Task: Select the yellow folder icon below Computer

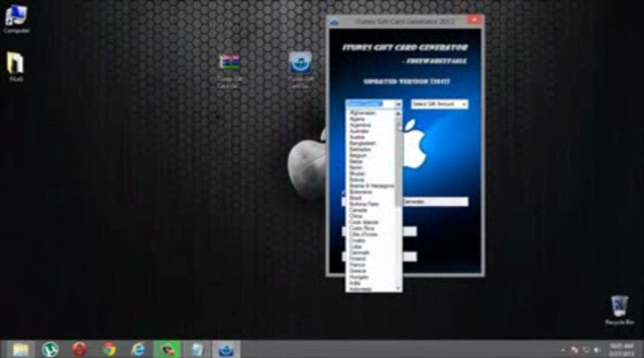Action: coord(15,67)
